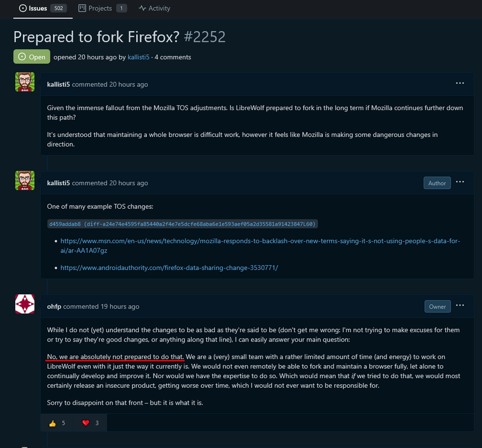Click kallisti5's avatar on first comment

25,82
